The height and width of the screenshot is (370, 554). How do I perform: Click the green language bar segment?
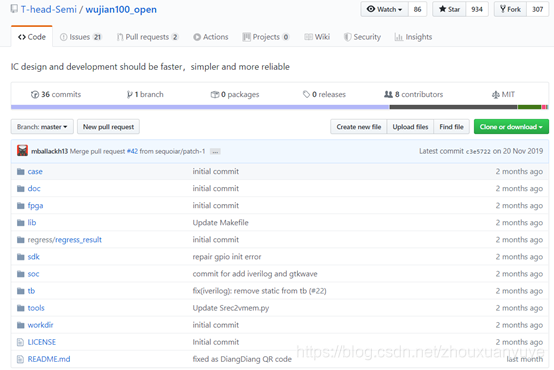(x=529, y=107)
